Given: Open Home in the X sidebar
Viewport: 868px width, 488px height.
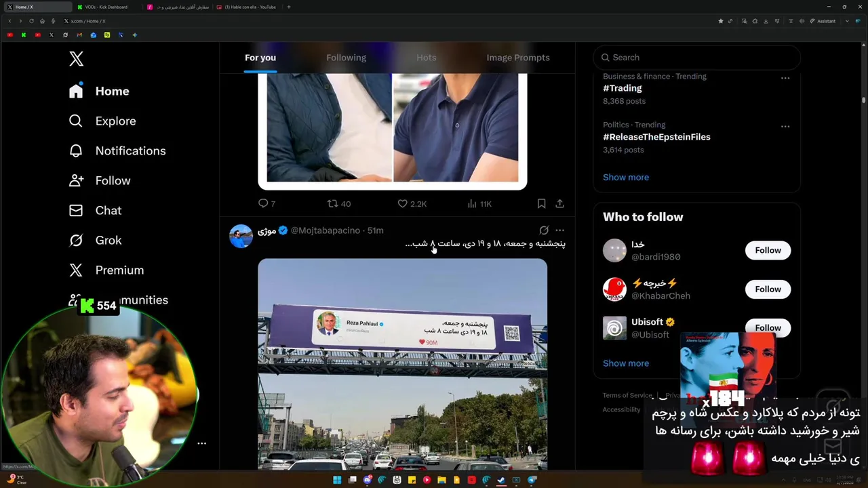Looking at the screenshot, I should pos(99,91).
